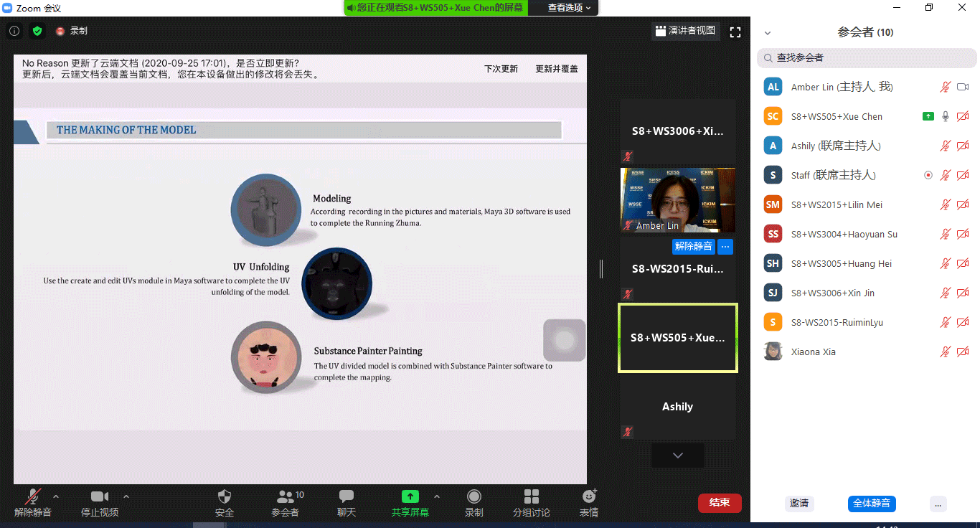Click Xue Chen video-off icon
980x528 pixels.
(963, 116)
